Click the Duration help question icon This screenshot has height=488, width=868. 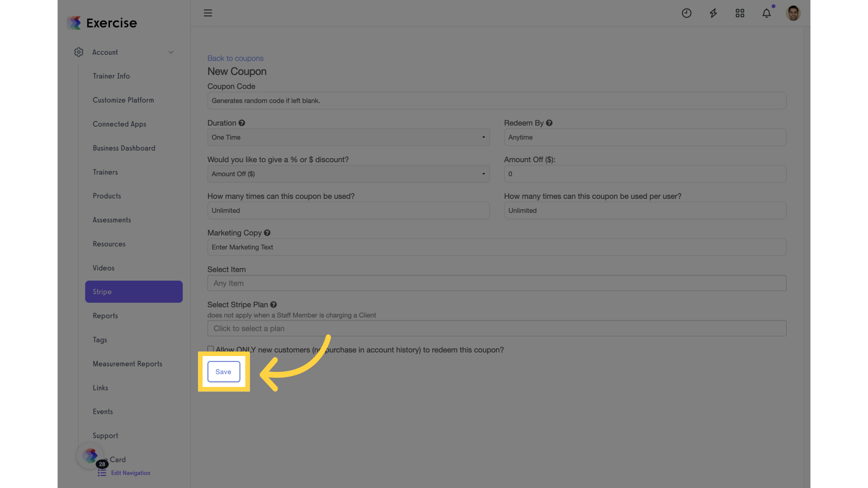(242, 123)
